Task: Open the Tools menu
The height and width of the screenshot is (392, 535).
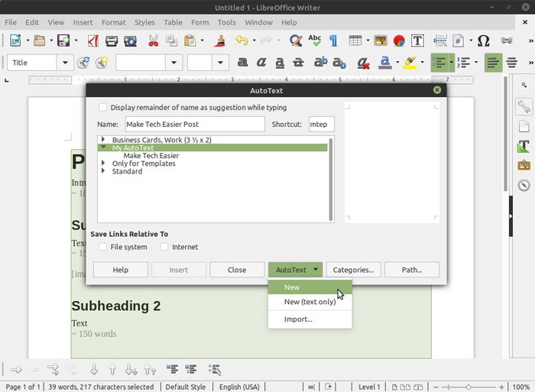Action: tap(227, 22)
